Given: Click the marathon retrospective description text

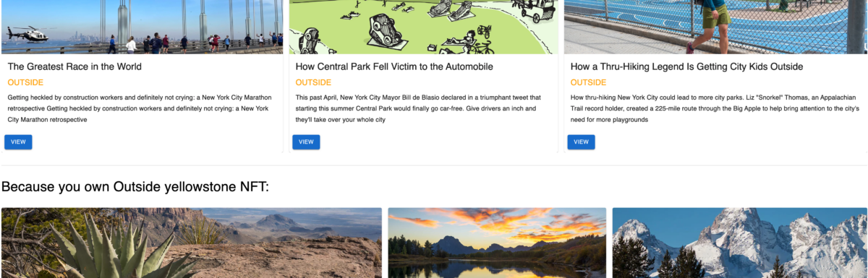Looking at the screenshot, I should click(x=140, y=108).
